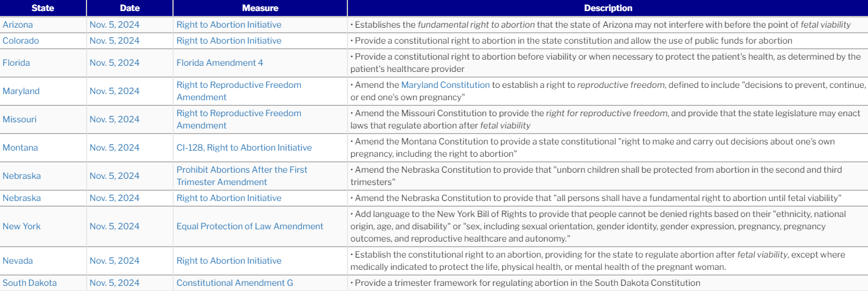The width and height of the screenshot is (868, 292).
Task: Open the Maryland Constitution link in description
Action: point(445,85)
